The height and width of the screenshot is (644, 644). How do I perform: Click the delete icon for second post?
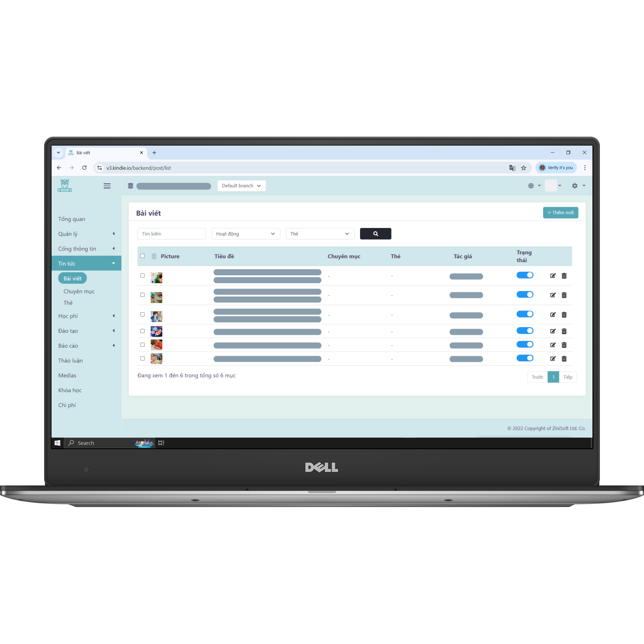[564, 295]
